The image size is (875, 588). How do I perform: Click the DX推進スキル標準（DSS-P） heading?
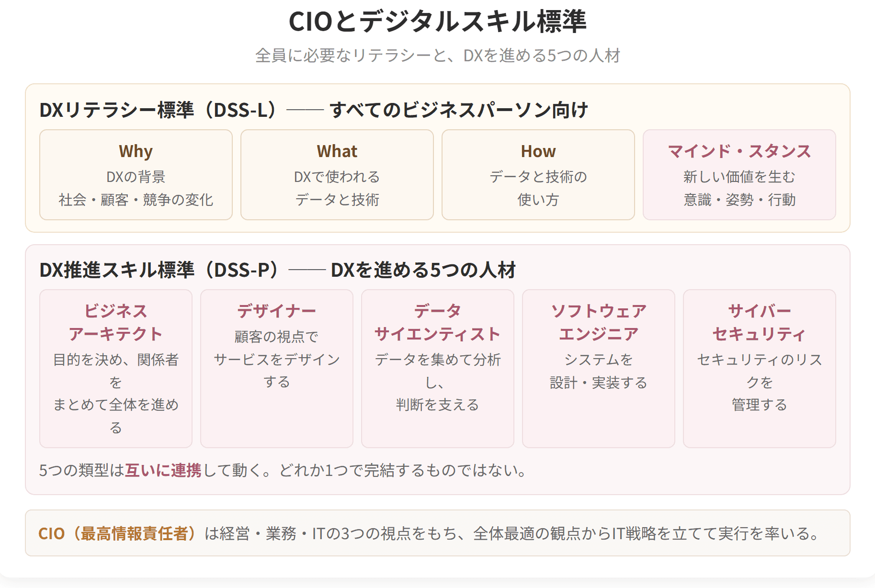click(278, 270)
